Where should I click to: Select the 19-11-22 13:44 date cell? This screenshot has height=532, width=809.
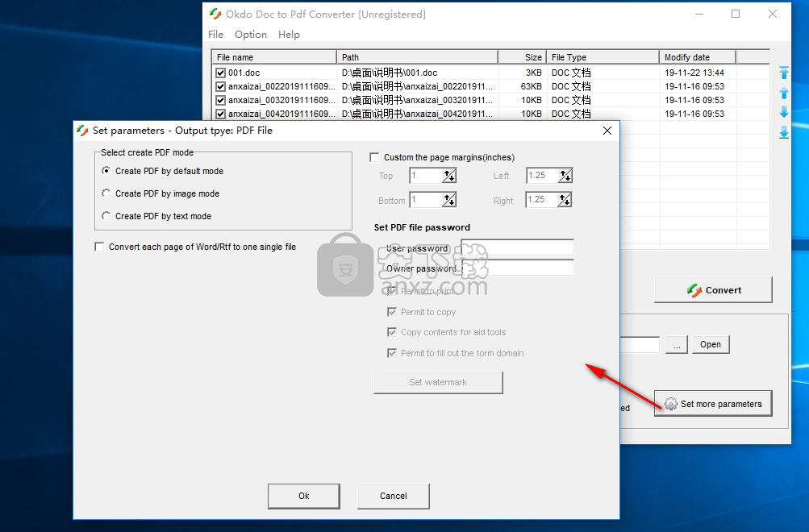pos(694,73)
